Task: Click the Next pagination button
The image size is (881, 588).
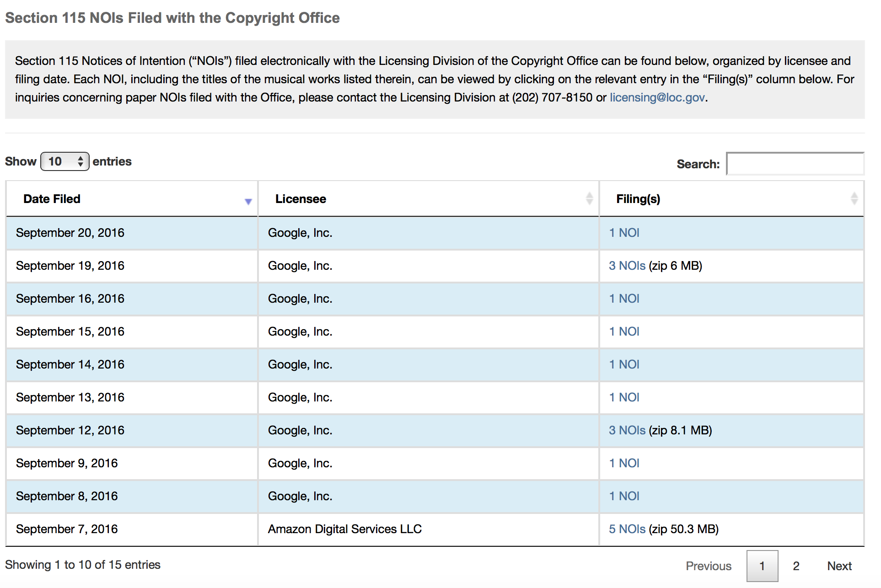Action: pyautogui.click(x=839, y=566)
